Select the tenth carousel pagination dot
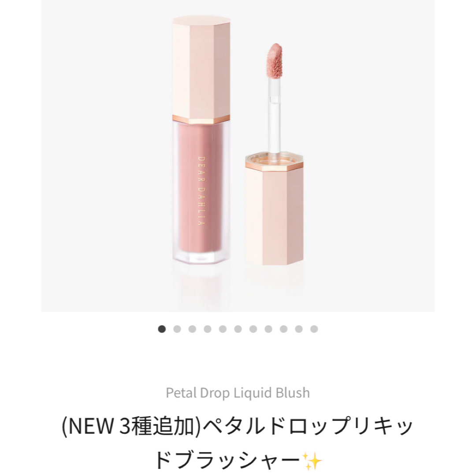 (299, 329)
